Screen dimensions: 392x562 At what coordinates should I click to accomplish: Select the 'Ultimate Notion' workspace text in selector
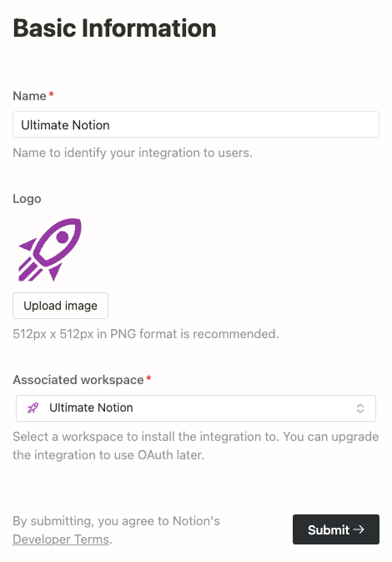tap(91, 408)
